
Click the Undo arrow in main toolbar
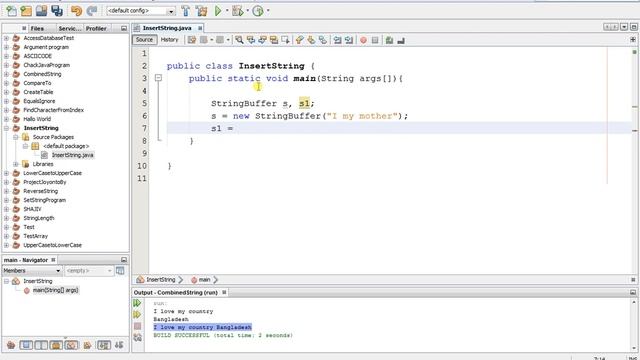(x=76, y=11)
